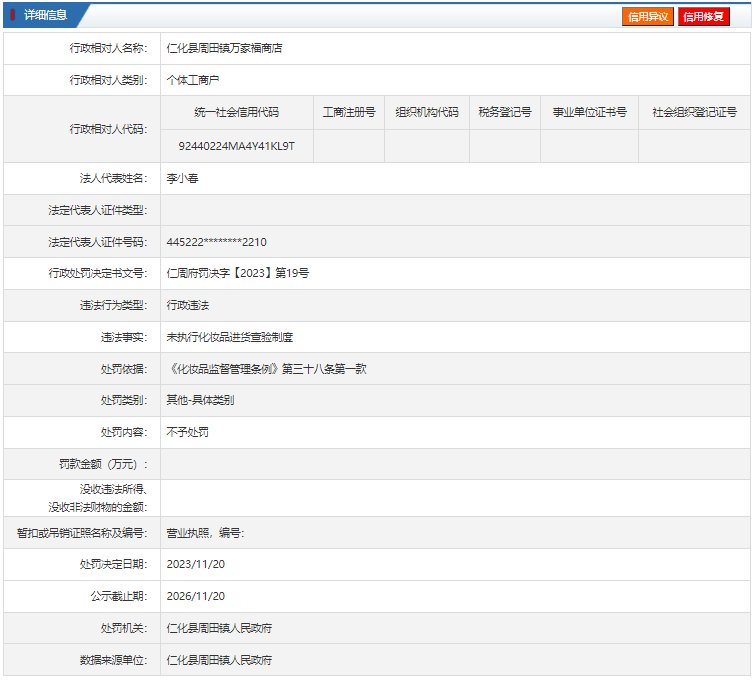This screenshot has height=680, width=754.
Task: Click the 社会组织登记证号 column header
Action: point(694,113)
